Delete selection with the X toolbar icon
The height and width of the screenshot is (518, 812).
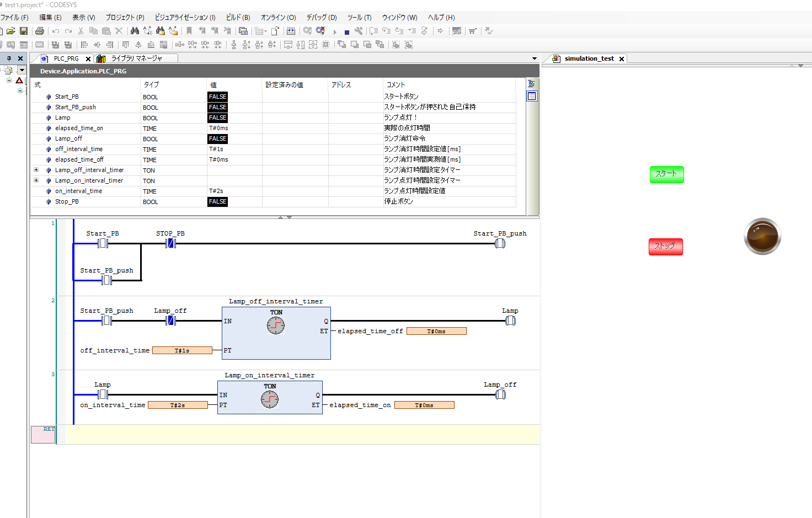point(119,31)
